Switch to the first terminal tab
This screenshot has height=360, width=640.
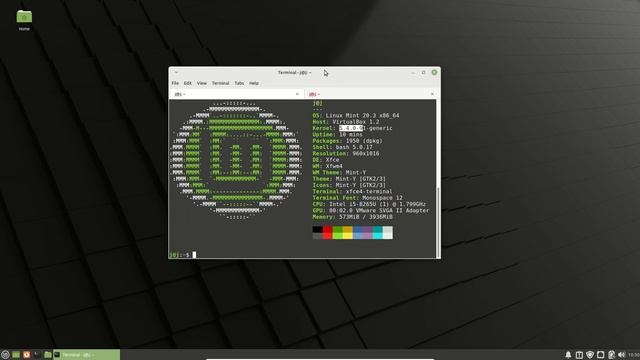tap(236, 94)
